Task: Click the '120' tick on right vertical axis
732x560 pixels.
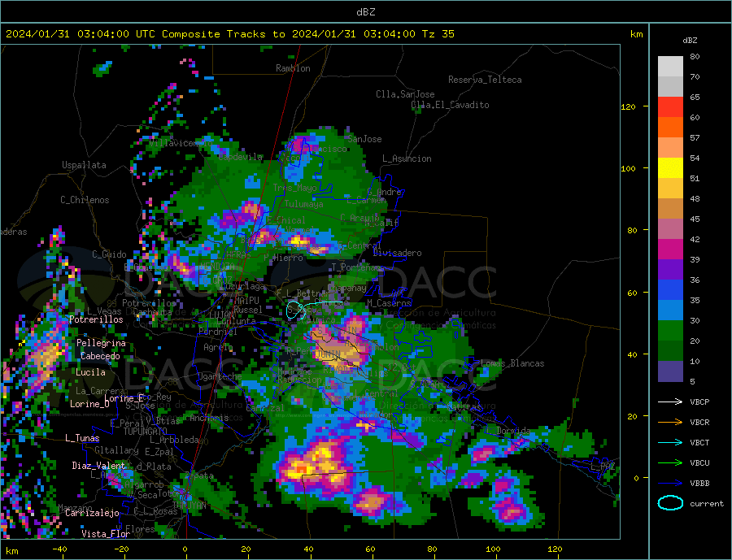Action: tap(628, 106)
